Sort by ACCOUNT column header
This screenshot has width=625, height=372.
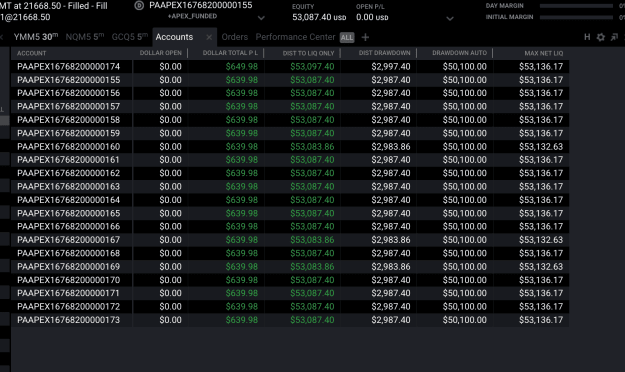pyautogui.click(x=31, y=53)
